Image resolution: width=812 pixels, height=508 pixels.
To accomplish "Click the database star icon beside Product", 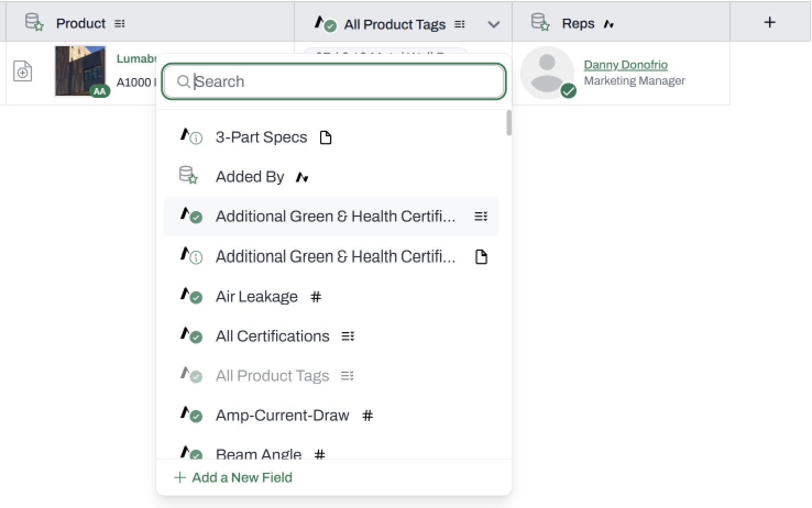I will point(34,23).
